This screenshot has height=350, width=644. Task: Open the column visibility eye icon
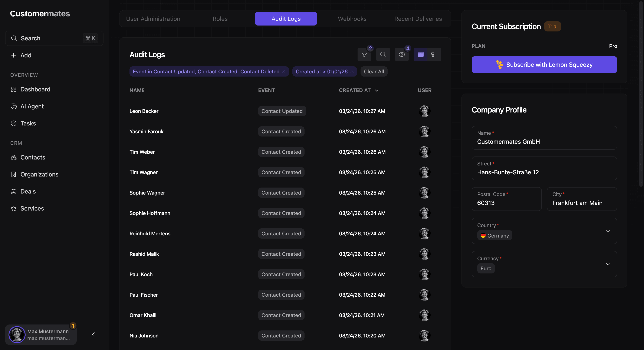pyautogui.click(x=401, y=54)
